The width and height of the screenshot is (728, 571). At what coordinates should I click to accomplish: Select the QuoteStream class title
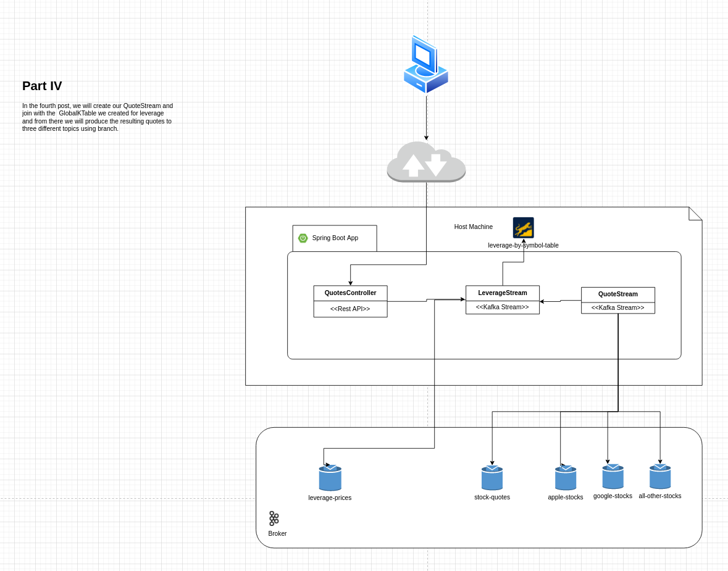618,294
